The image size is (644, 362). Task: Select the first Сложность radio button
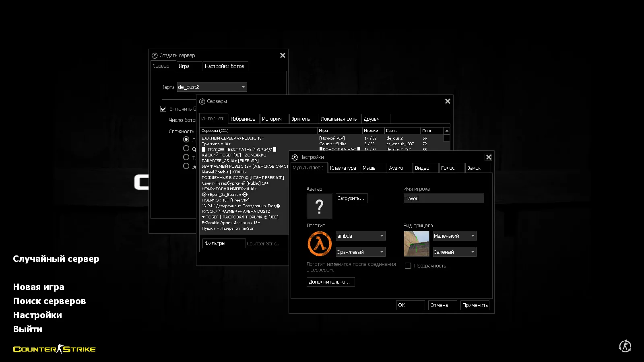186,139
